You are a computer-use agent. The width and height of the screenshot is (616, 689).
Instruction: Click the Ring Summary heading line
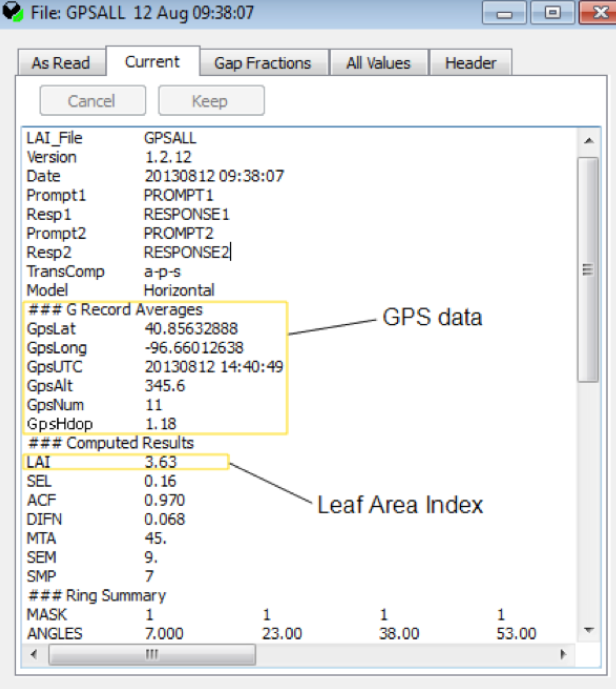pyautogui.click(x=97, y=595)
